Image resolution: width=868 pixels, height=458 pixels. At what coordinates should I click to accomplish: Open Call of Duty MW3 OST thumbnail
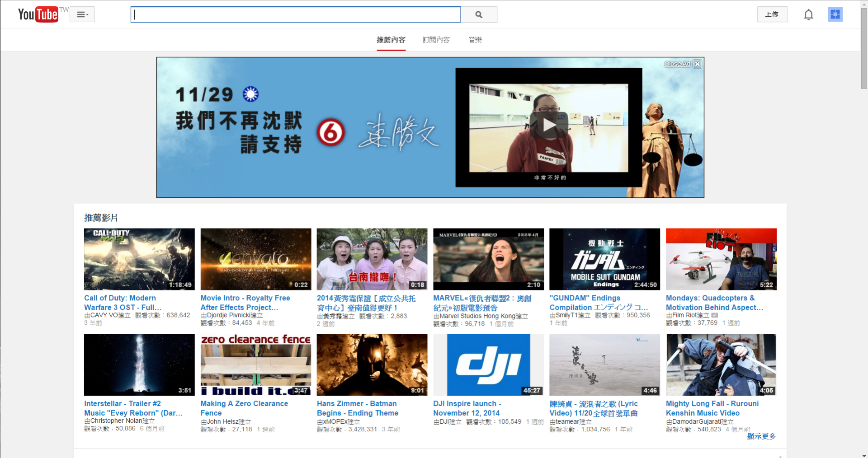pos(139,259)
